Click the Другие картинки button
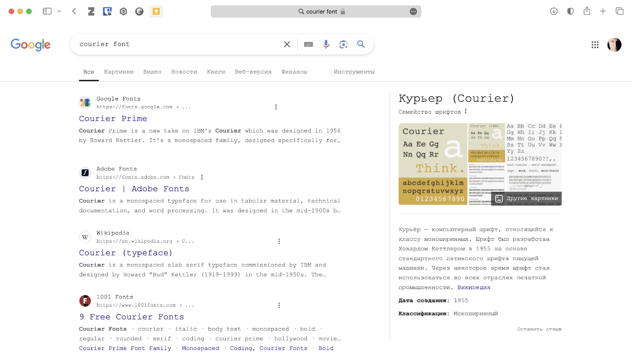This screenshot has height=364, width=632. pyautogui.click(x=526, y=198)
